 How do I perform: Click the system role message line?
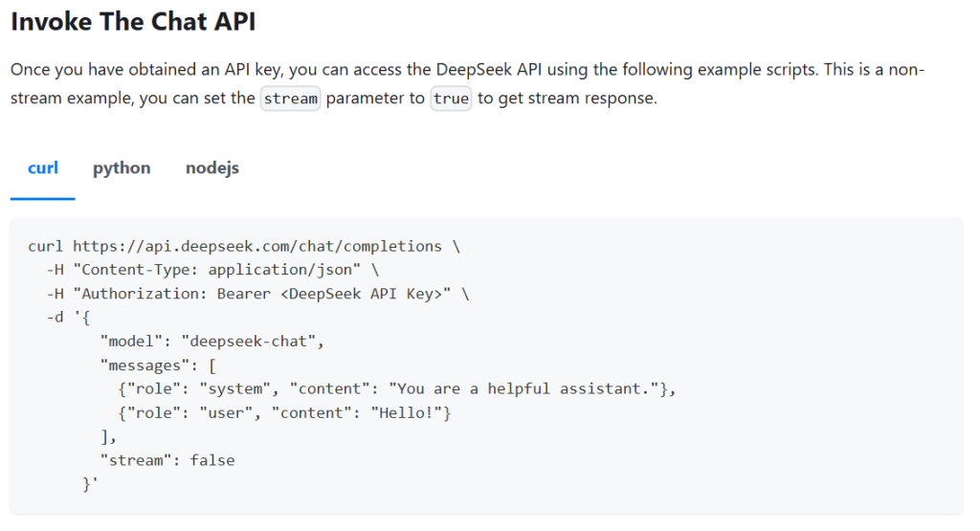click(x=397, y=388)
